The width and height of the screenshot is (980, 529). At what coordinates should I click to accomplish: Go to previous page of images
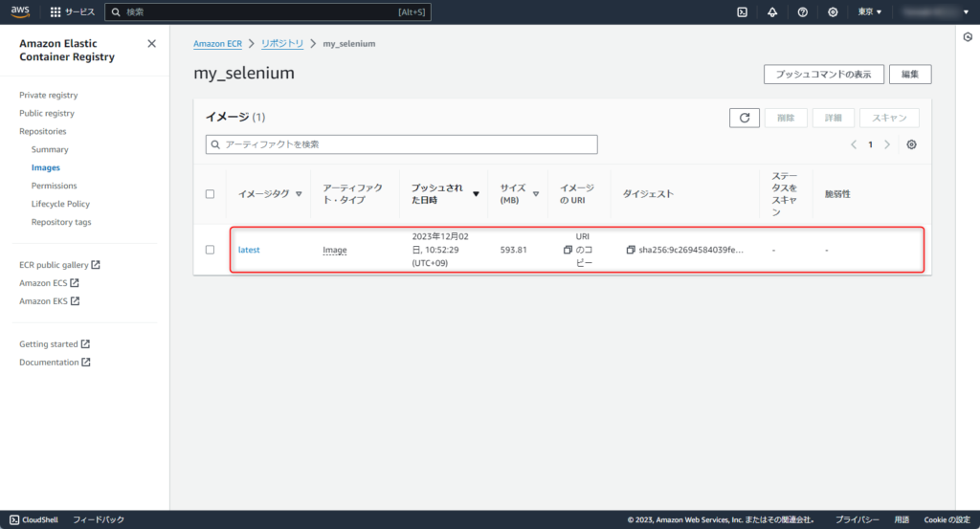pyautogui.click(x=853, y=144)
